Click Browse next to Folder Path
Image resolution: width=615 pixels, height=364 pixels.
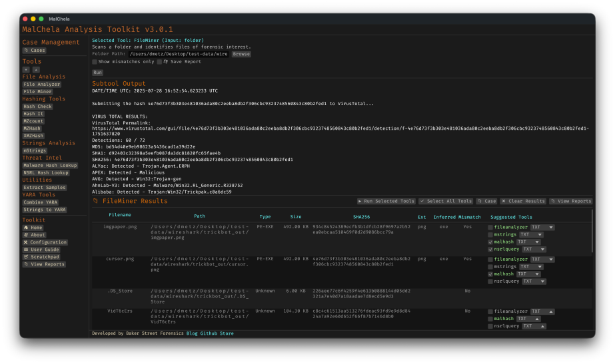[x=242, y=54]
